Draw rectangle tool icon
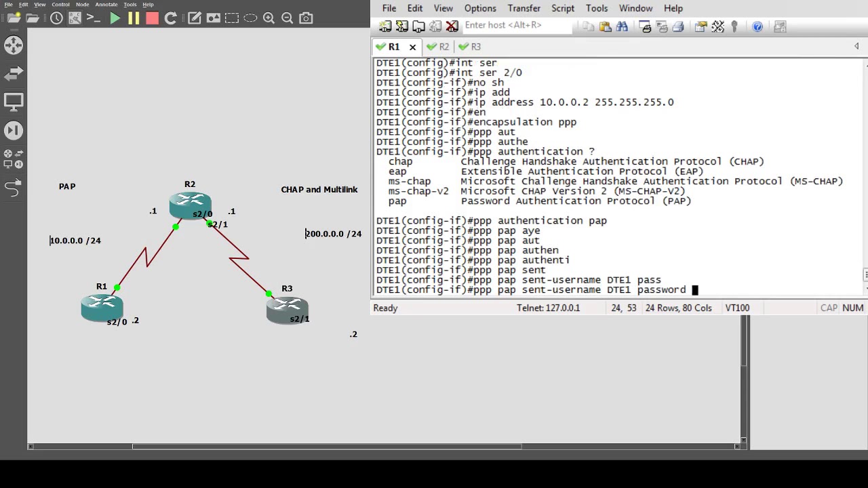868x488 pixels. pyautogui.click(x=231, y=18)
